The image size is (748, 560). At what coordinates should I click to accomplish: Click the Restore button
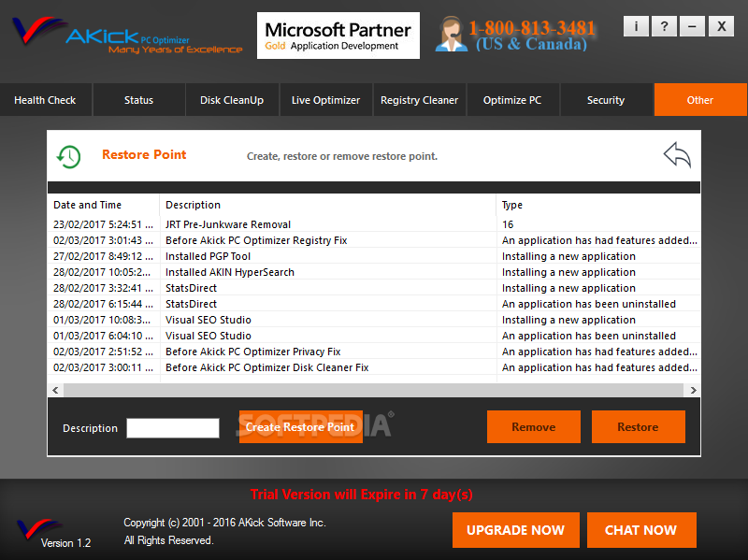[x=639, y=427]
